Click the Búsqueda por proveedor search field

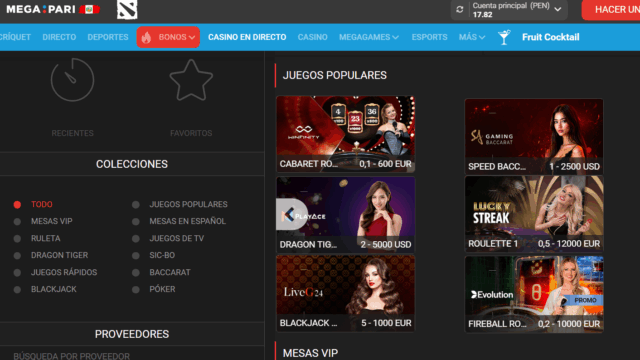tap(132, 356)
